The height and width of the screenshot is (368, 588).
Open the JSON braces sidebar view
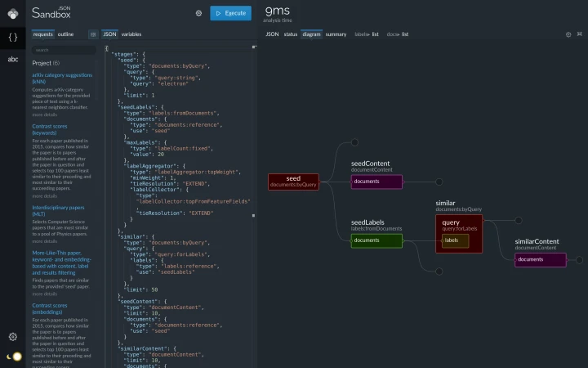[x=13, y=37]
